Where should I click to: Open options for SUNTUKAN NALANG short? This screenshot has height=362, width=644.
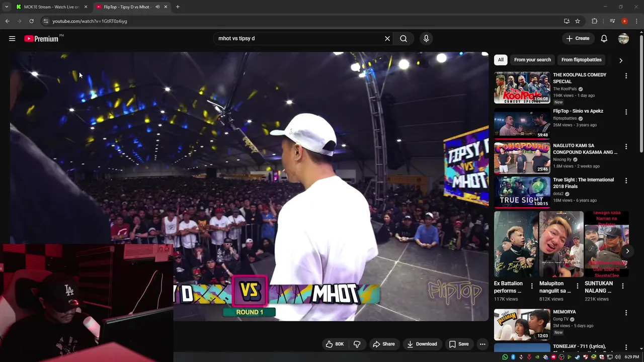pyautogui.click(x=622, y=286)
